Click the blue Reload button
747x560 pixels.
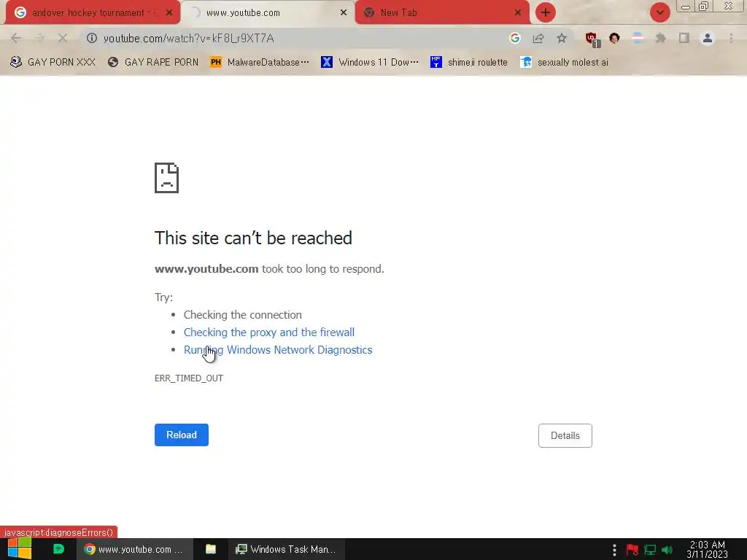[x=182, y=435]
